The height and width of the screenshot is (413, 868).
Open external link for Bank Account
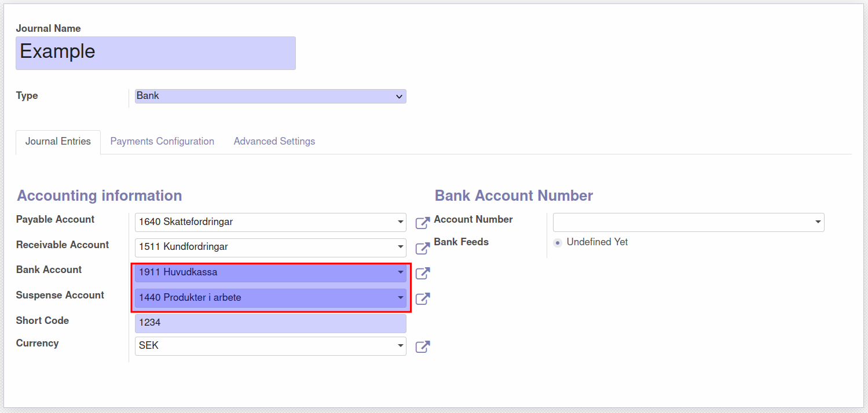pyautogui.click(x=423, y=273)
